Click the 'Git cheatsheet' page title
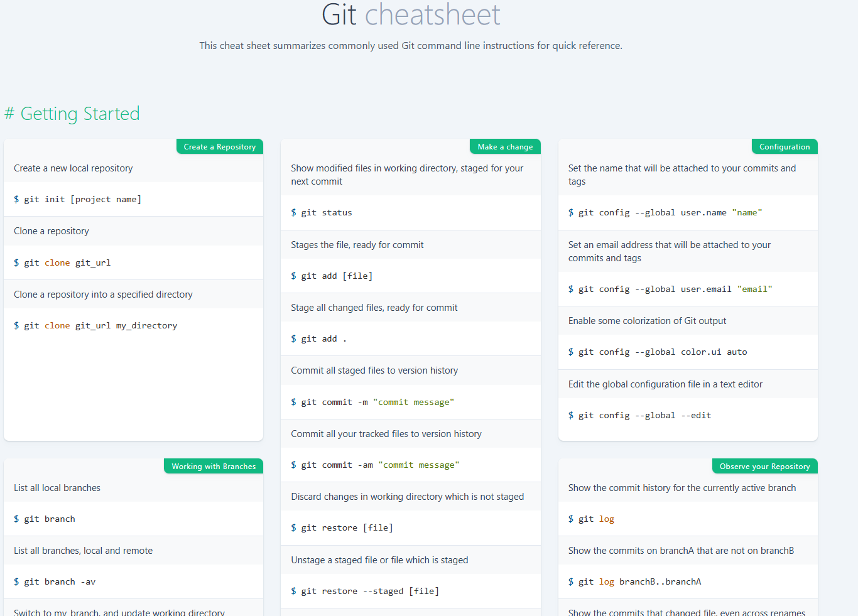 (411, 15)
